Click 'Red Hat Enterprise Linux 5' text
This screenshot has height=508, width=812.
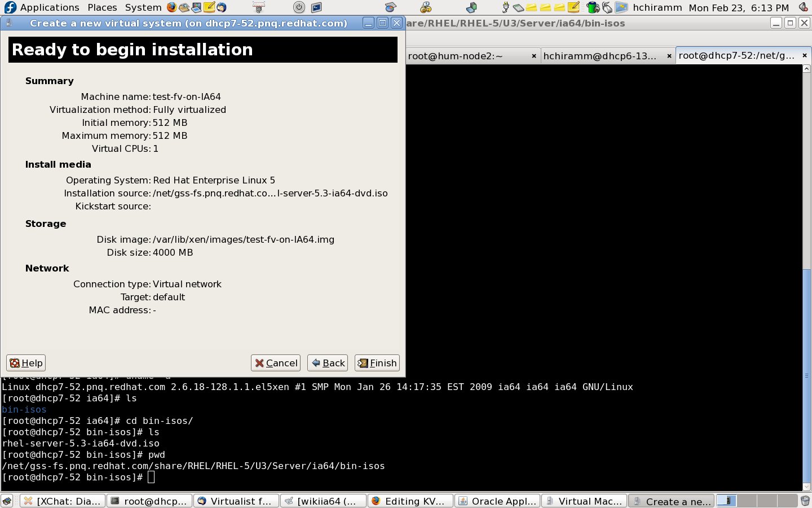[214, 180]
